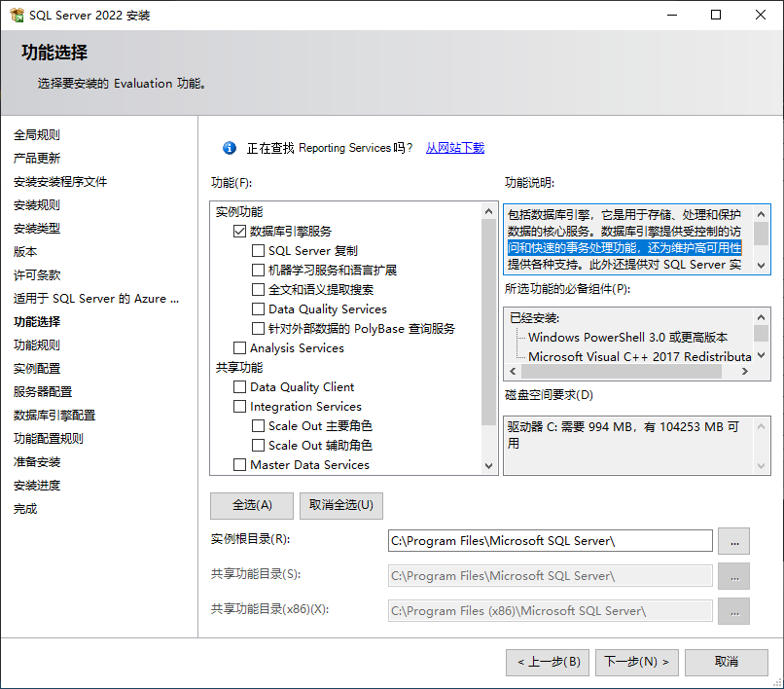Browse for instance root directory with ellipsis button
The height and width of the screenshot is (689, 784).
coord(733,541)
